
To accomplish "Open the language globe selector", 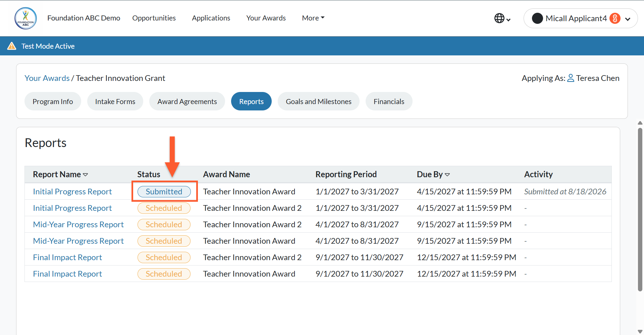I will (x=502, y=18).
